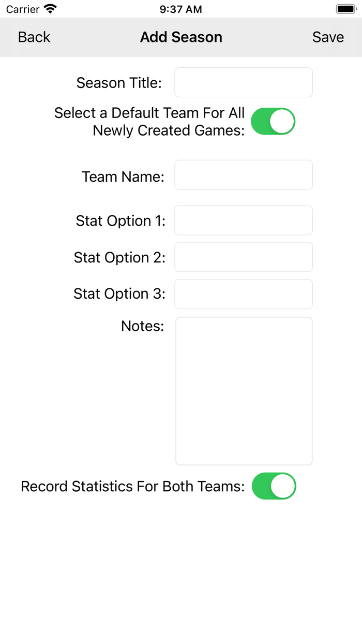Screen dimensions: 362x644
Task: Tap the Add Season title
Action: click(x=181, y=37)
